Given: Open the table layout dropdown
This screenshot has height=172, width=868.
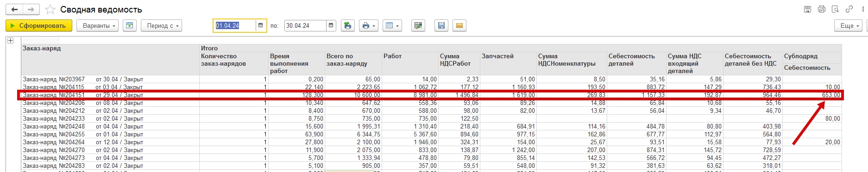Looking at the screenshot, I should (392, 25).
